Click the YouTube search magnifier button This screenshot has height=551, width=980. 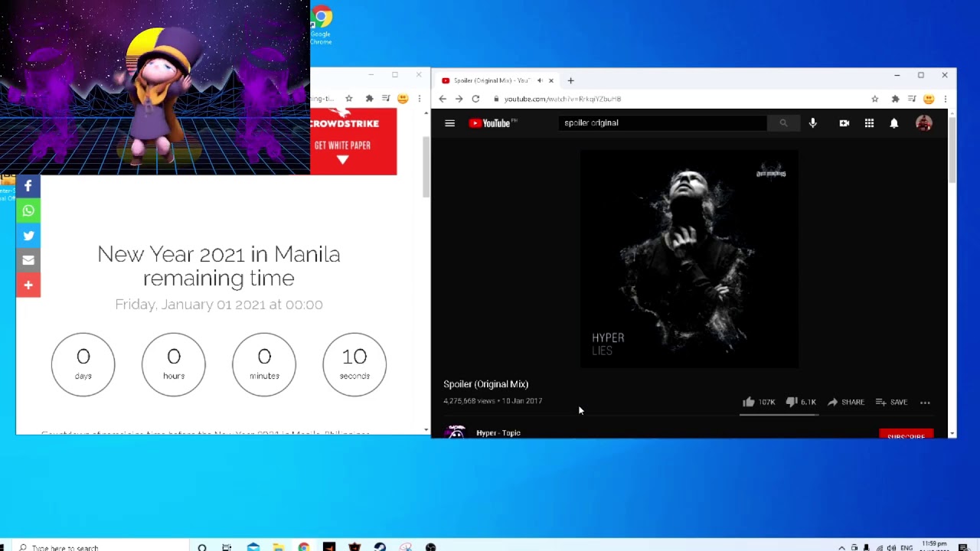[783, 122]
